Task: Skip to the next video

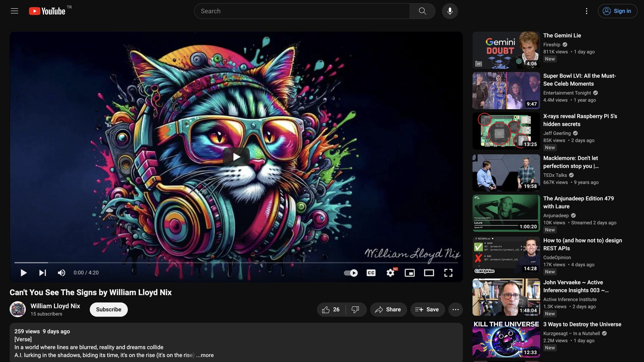Action: point(42,273)
